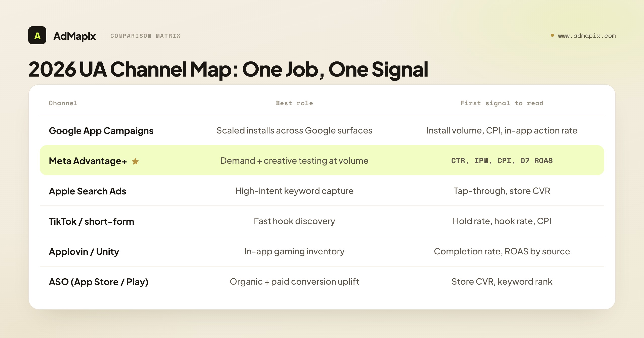Click Tap-through, store CVR cell
Image resolution: width=644 pixels, height=338 pixels.
[502, 191]
